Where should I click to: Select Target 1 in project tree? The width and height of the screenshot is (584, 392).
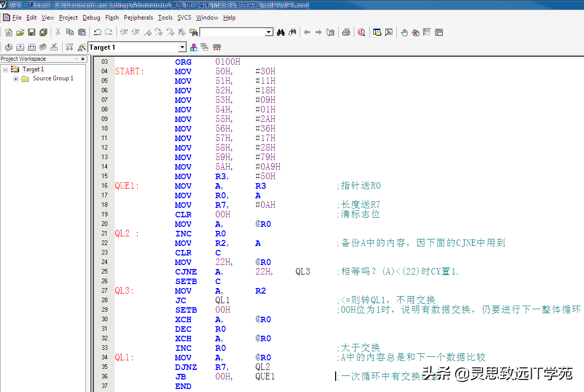pos(33,69)
